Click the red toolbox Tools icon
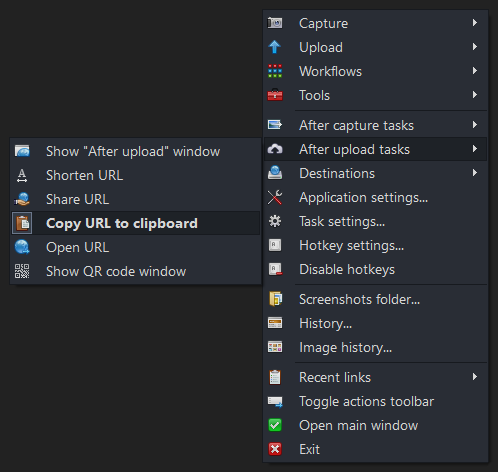 pos(275,95)
